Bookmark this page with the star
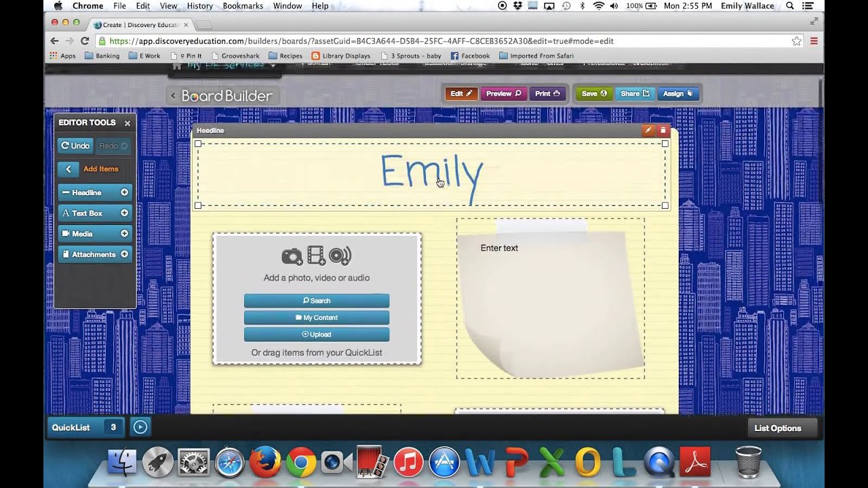 point(797,41)
